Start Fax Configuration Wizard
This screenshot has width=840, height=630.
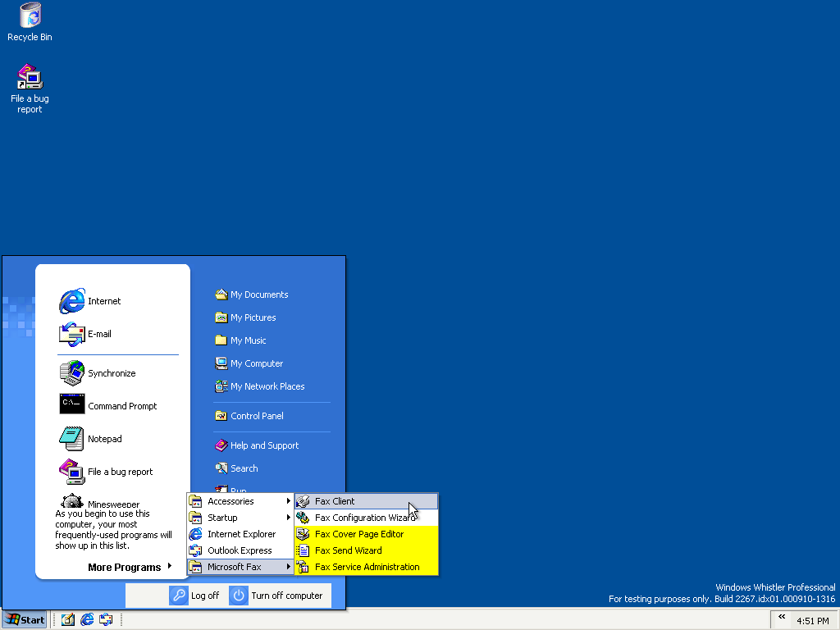click(x=367, y=518)
